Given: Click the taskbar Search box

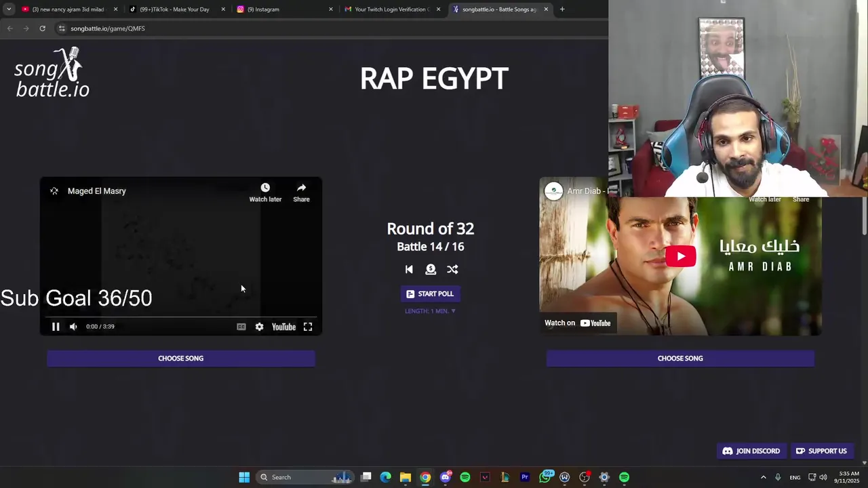Looking at the screenshot, I should coord(305,477).
